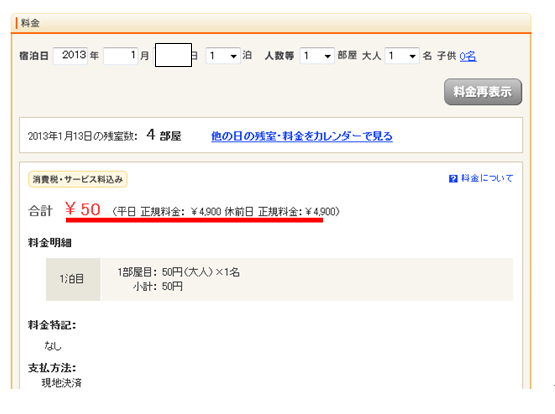The height and width of the screenshot is (414, 555).
Task: Click the text 1部屋目: 50円(大人)×1名
Action: tap(179, 272)
